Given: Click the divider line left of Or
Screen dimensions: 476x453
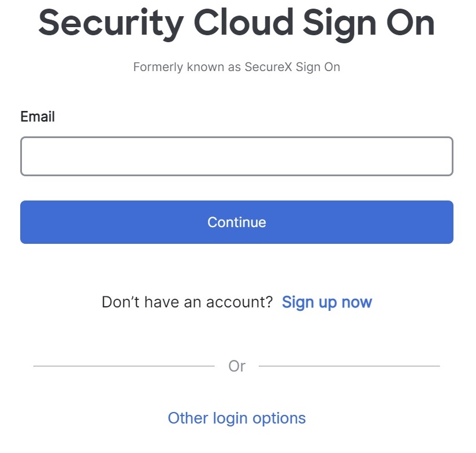Looking at the screenshot, I should [124, 366].
